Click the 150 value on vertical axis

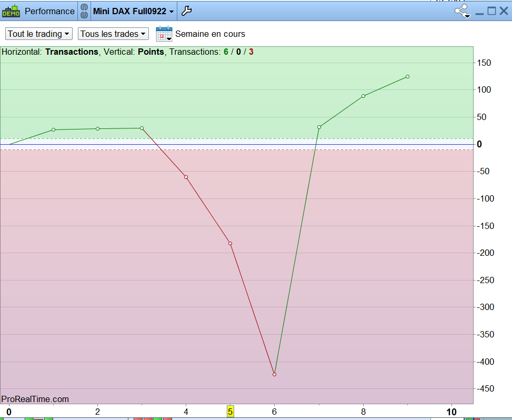(484, 63)
